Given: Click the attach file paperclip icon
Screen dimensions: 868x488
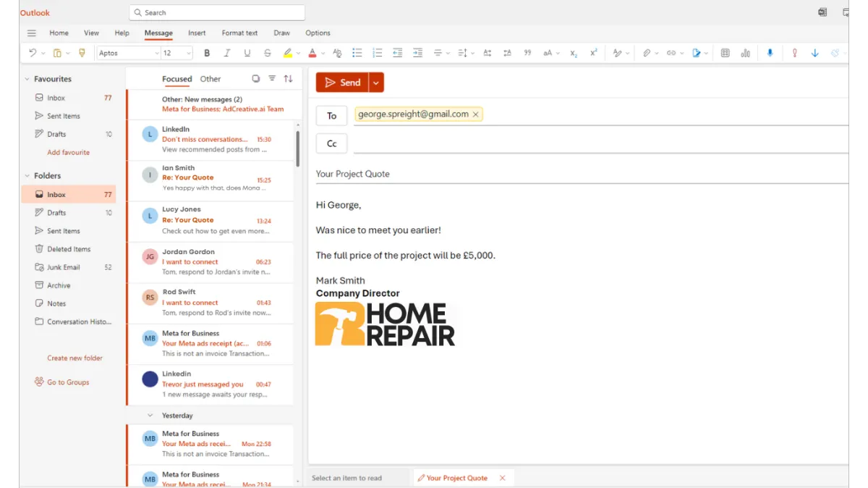Looking at the screenshot, I should click(x=647, y=53).
